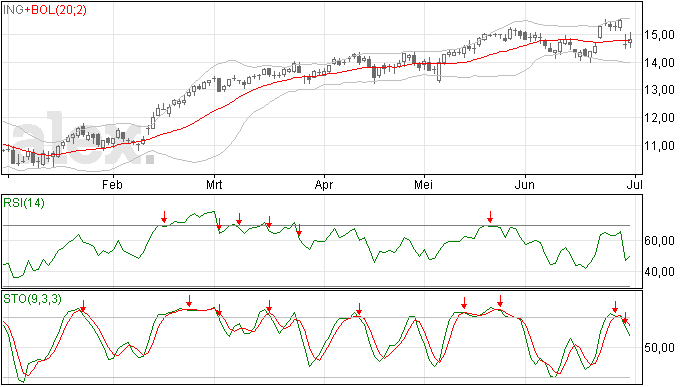Select the RSI(14) indicator label
690x387 pixels.
(24, 203)
